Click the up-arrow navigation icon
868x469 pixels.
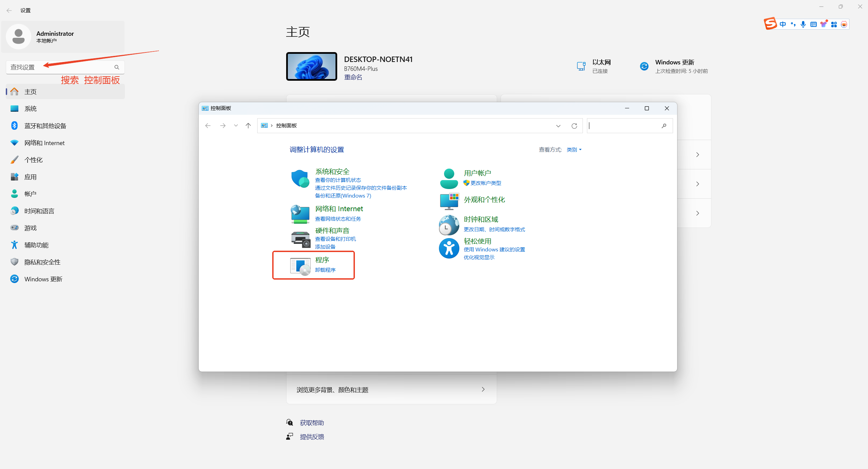(248, 126)
